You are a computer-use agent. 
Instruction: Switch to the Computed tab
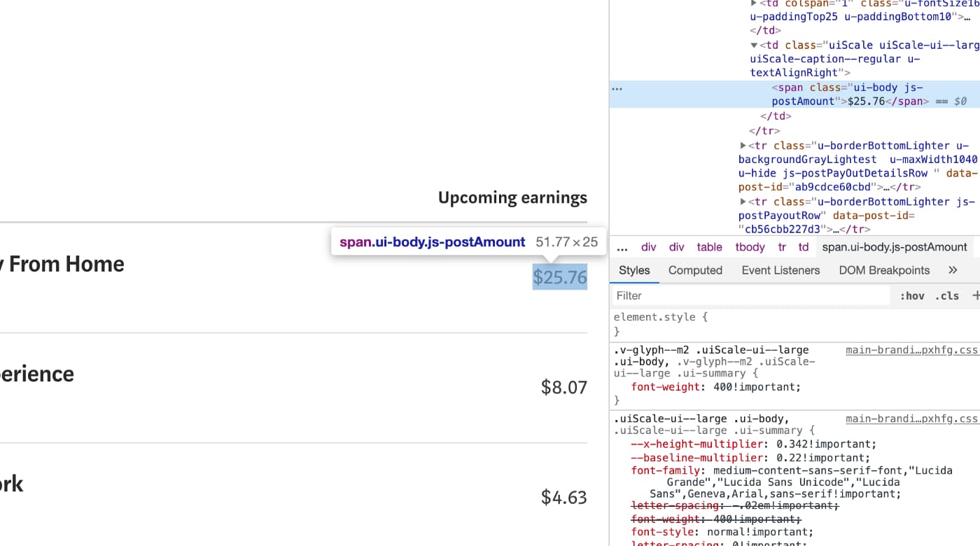(x=695, y=269)
